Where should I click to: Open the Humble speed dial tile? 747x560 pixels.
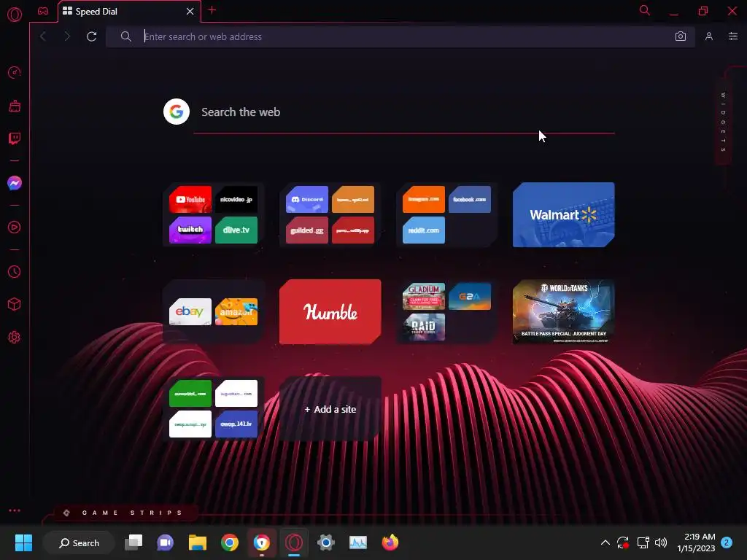click(x=330, y=312)
